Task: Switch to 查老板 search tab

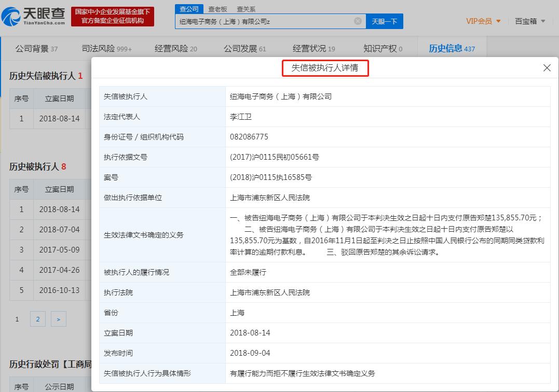Action: 217,9
